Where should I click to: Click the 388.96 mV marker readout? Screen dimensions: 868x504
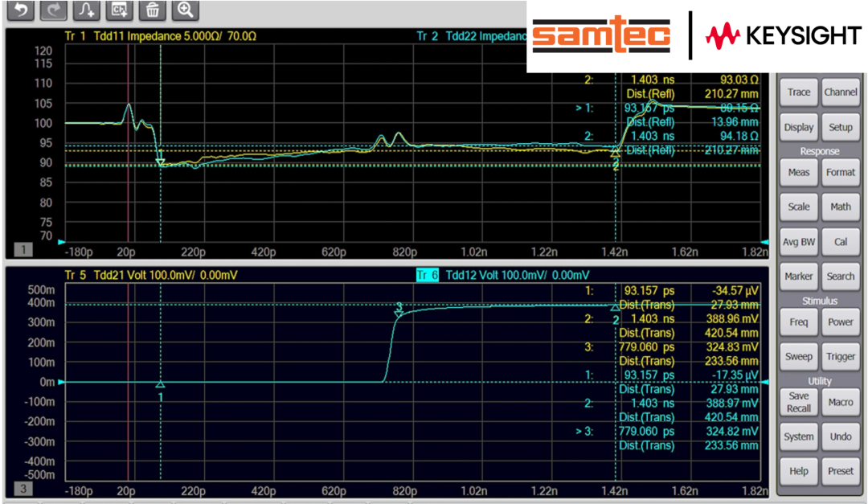click(732, 319)
